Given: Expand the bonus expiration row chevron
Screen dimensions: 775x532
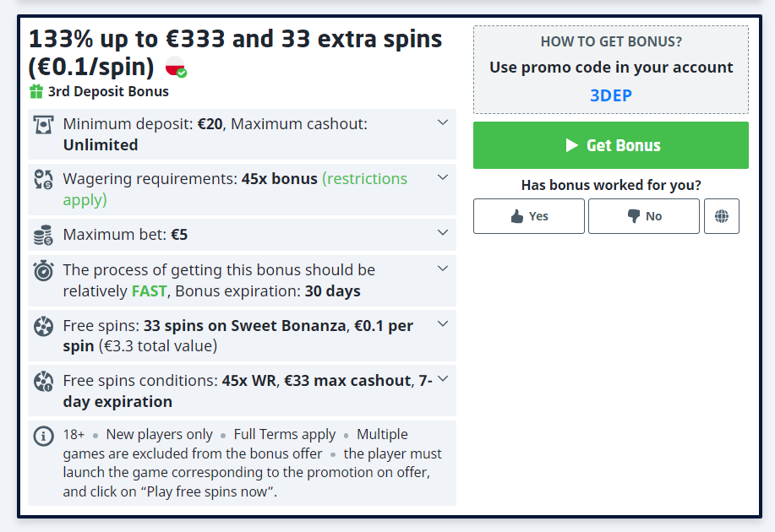Looking at the screenshot, I should (x=442, y=269).
